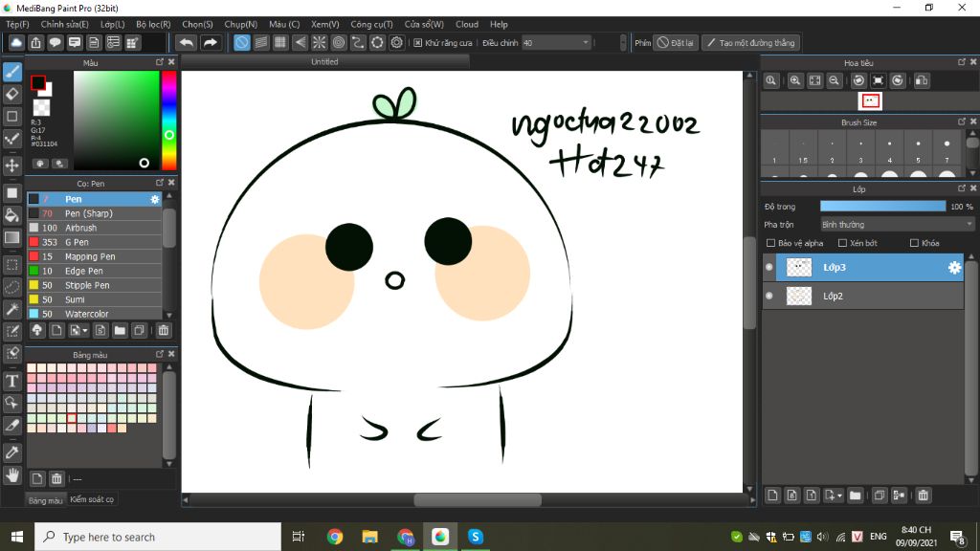The height and width of the screenshot is (551, 980).
Task: Choose the G Pen brush
Action: click(95, 242)
